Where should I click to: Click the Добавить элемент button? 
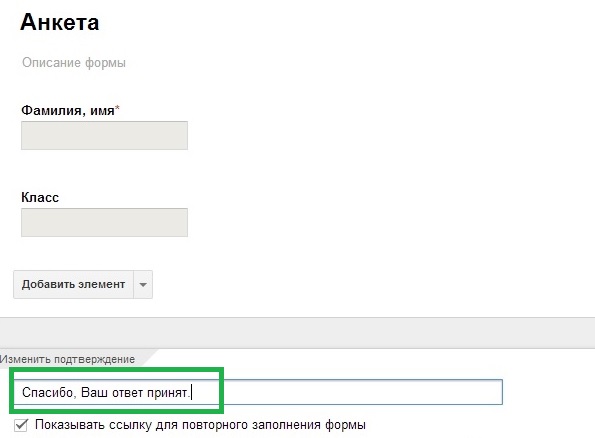[73, 284]
